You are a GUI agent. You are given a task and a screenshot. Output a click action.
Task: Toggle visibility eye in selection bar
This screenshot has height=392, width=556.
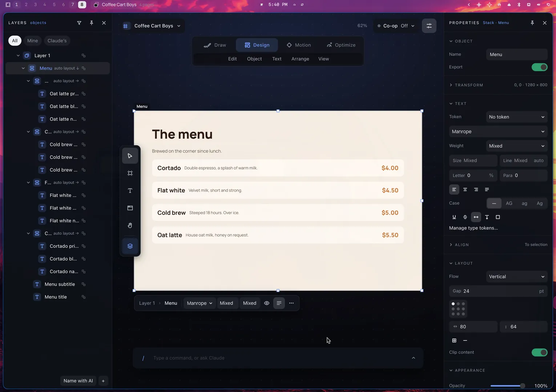point(267,303)
